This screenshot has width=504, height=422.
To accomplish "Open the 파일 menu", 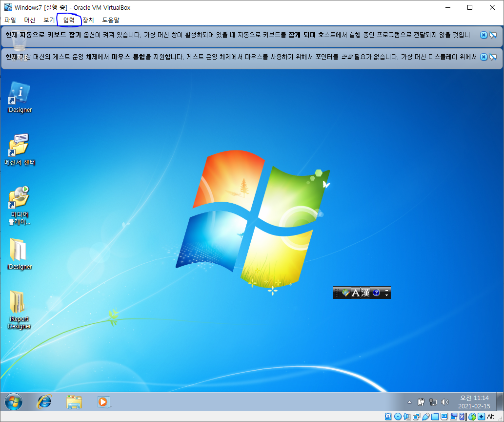I will 10,20.
